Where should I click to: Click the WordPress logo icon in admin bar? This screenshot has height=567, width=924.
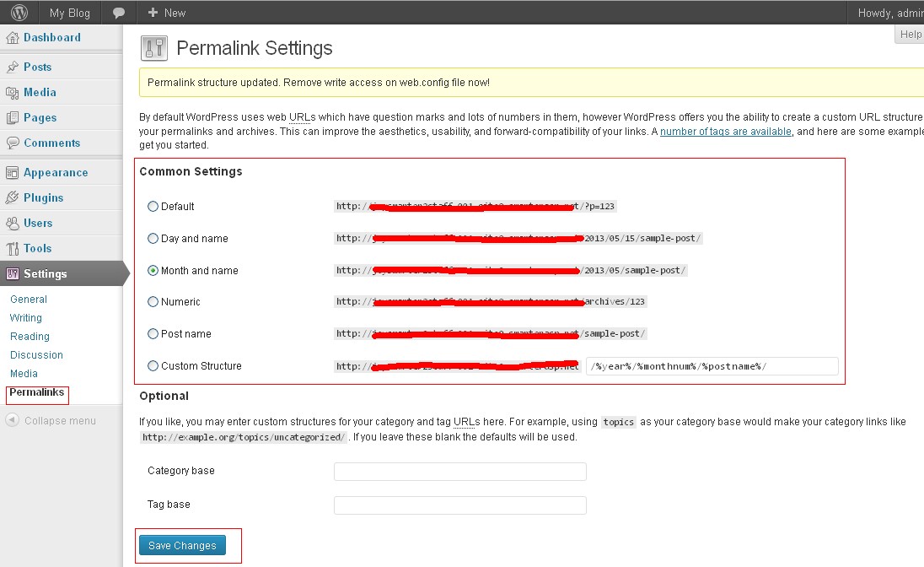coord(19,13)
